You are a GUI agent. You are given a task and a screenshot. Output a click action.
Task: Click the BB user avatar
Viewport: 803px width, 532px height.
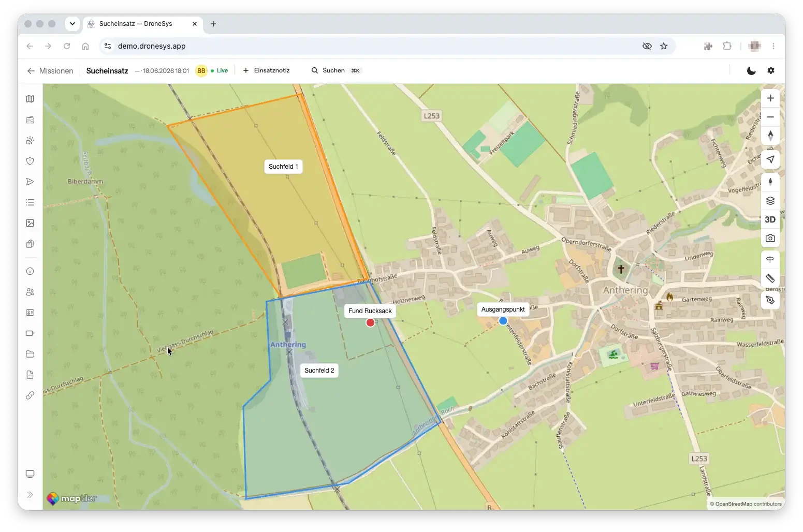pos(201,71)
